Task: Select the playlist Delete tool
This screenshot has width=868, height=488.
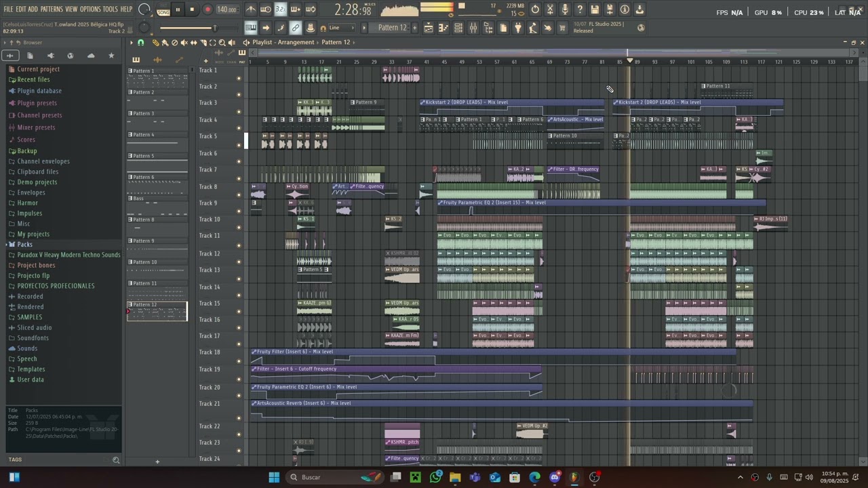Action: point(174,42)
